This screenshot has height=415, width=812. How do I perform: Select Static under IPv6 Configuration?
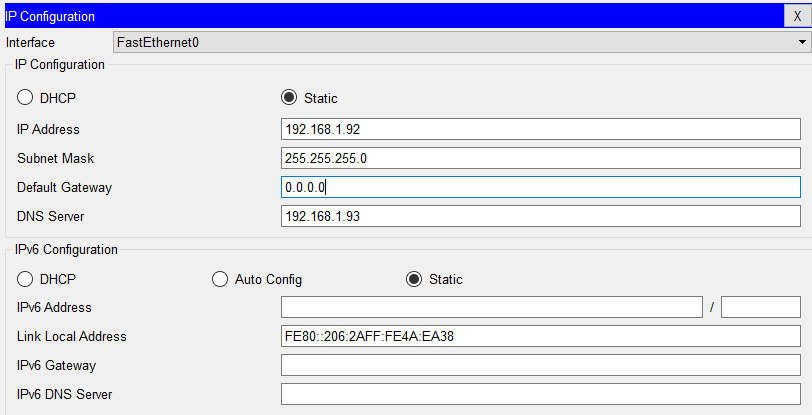point(434,279)
